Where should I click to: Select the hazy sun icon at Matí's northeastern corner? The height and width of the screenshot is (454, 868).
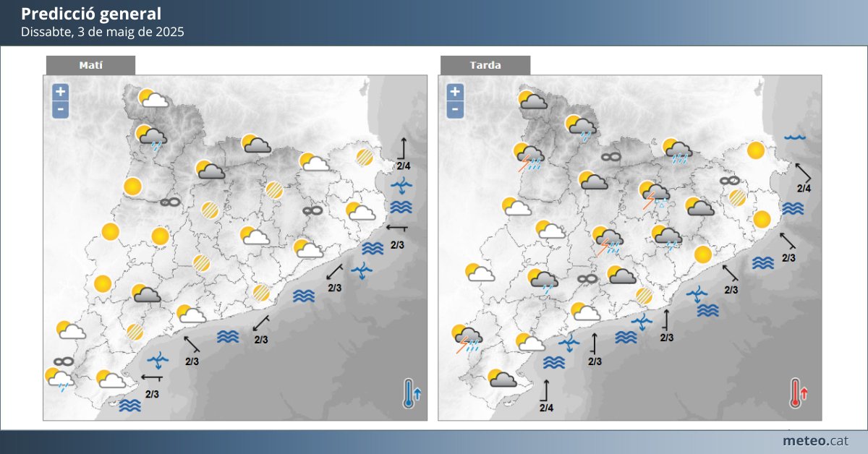365,156
